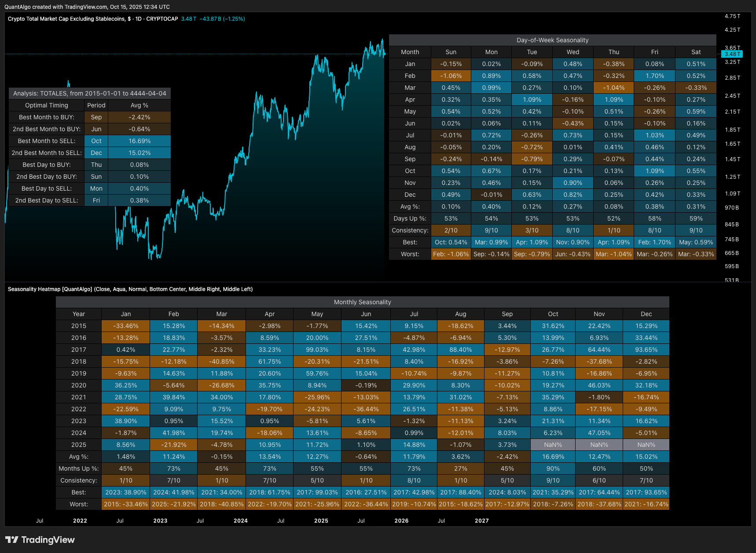The height and width of the screenshot is (553, 756).
Task: Click the 'Best Day to BUY:' row label
Action: tap(47, 165)
